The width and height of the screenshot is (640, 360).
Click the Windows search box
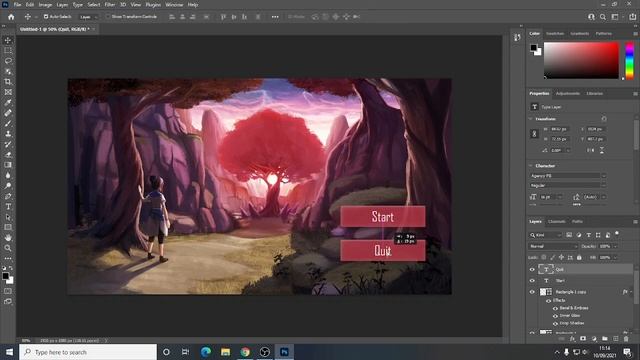click(88, 352)
